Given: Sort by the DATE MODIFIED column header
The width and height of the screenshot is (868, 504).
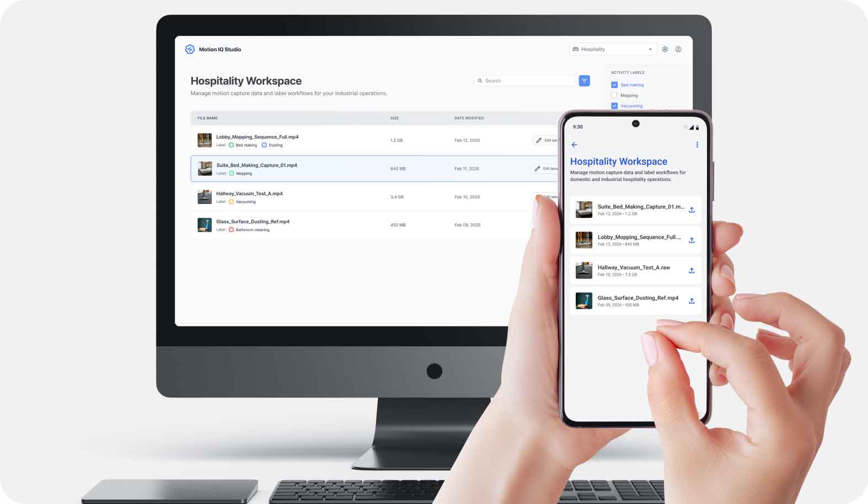Looking at the screenshot, I should pyautogui.click(x=469, y=118).
